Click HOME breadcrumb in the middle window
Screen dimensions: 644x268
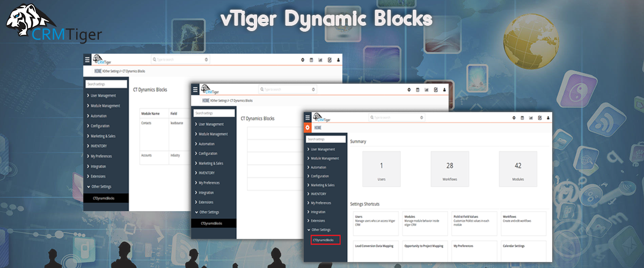[x=206, y=100]
